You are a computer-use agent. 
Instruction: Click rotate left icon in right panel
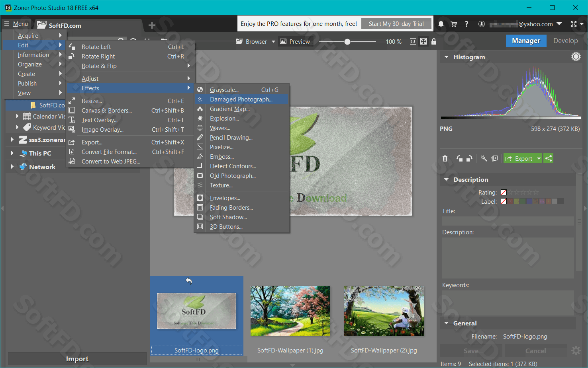pyautogui.click(x=459, y=158)
